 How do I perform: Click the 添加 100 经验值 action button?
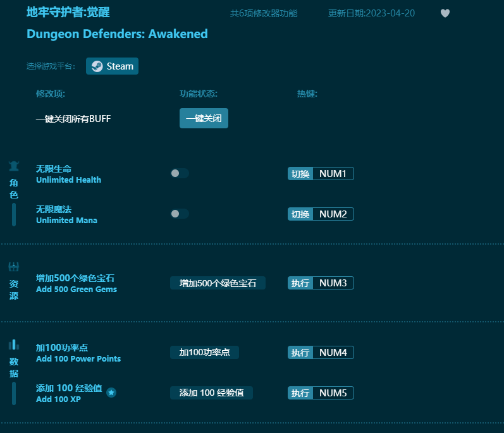tap(211, 393)
